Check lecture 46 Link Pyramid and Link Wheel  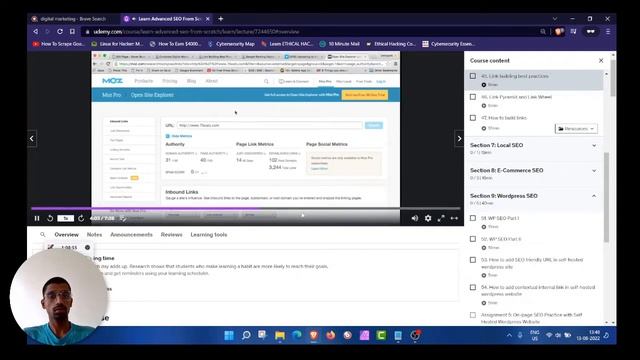[473, 97]
